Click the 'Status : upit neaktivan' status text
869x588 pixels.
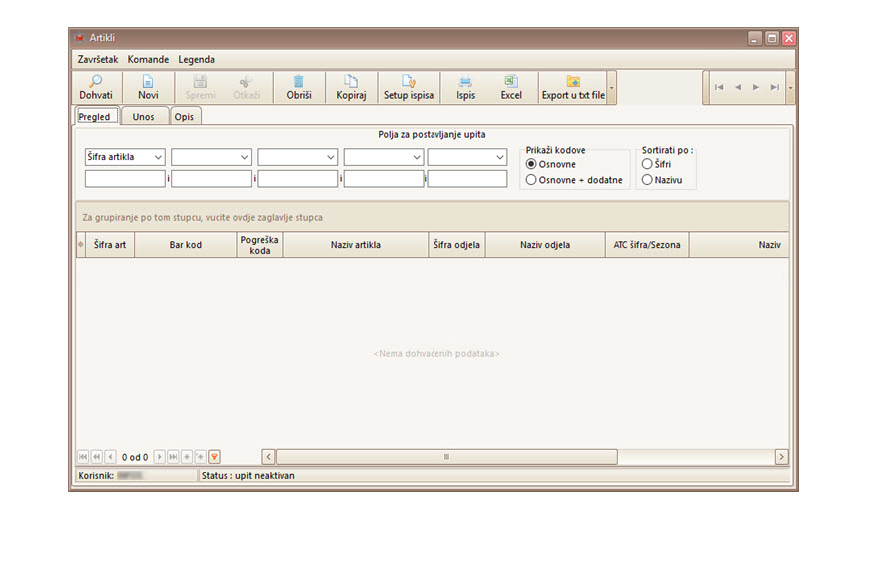click(248, 475)
